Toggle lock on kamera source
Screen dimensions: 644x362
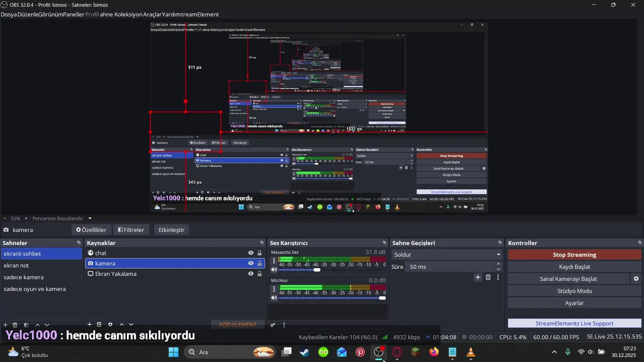260,263
